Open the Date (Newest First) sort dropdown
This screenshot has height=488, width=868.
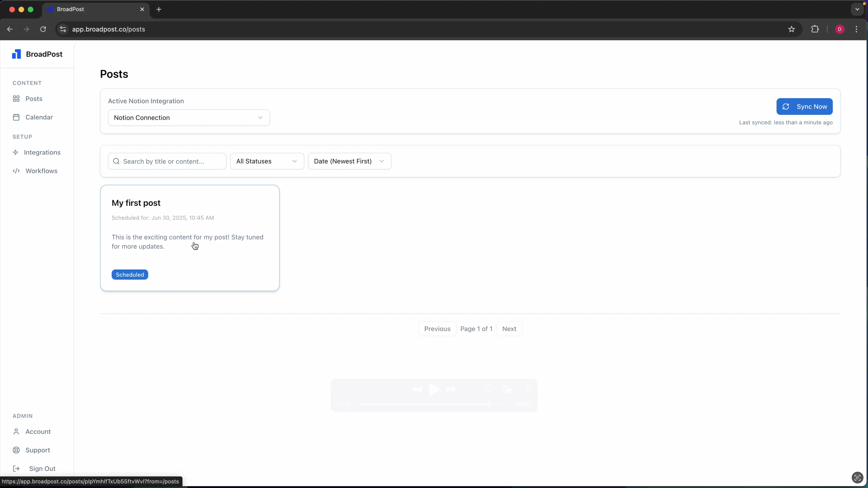[349, 161]
